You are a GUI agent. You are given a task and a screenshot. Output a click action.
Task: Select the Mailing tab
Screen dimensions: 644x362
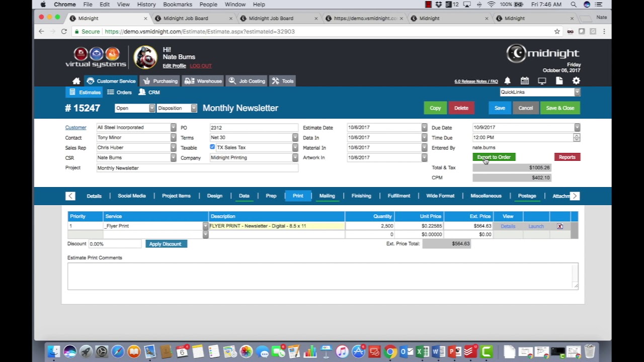tap(327, 196)
